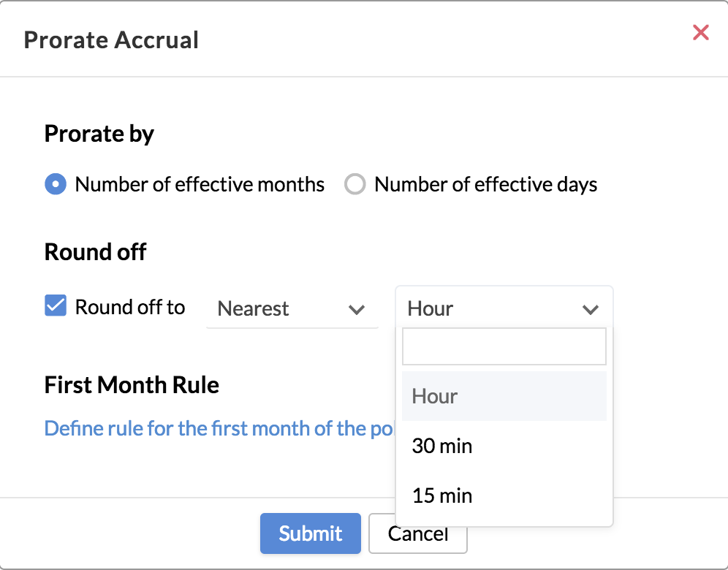
Task: Click the chevron arrow on the Hour dropdown
Action: click(591, 310)
